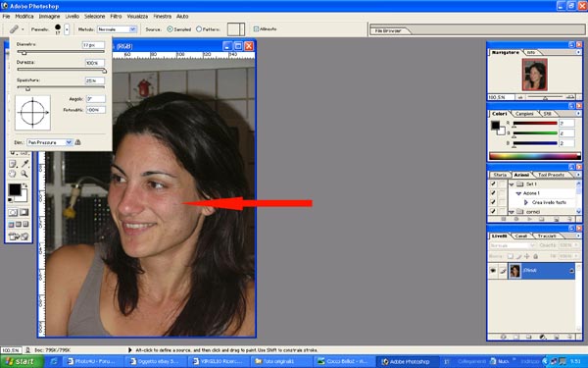Image resolution: width=588 pixels, height=368 pixels.
Task: Enable Quick Mask mode icon
Action: (24, 213)
